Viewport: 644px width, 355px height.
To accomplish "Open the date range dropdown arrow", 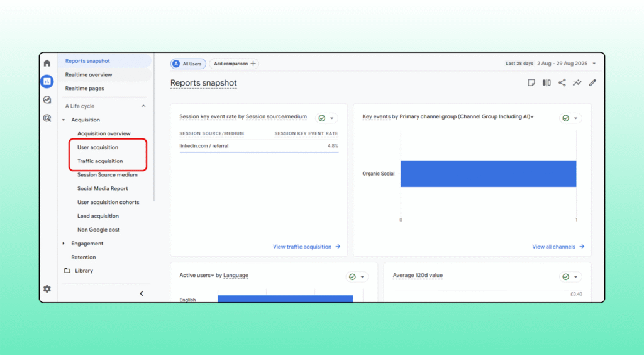I will (594, 64).
